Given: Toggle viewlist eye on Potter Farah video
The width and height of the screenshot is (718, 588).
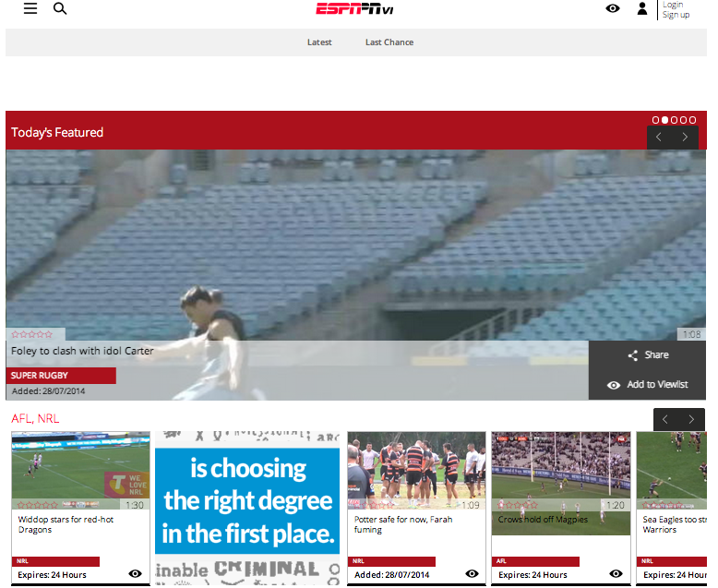Looking at the screenshot, I should pos(473,574).
